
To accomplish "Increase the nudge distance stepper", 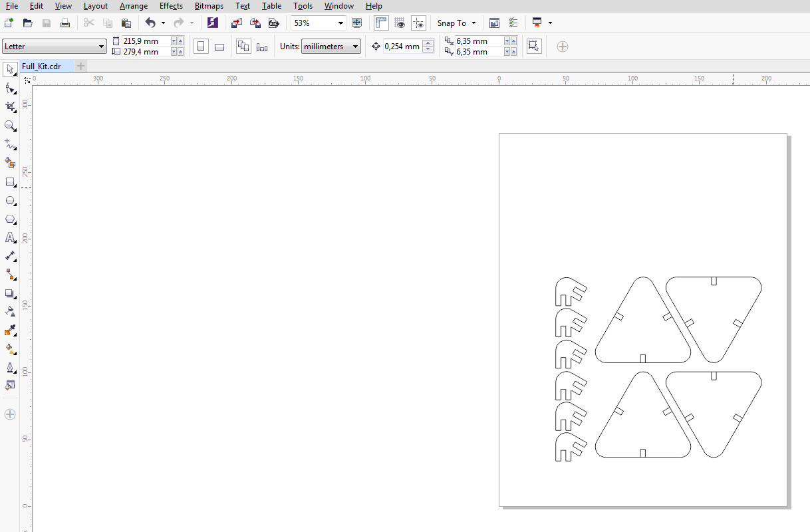I will (428, 43).
